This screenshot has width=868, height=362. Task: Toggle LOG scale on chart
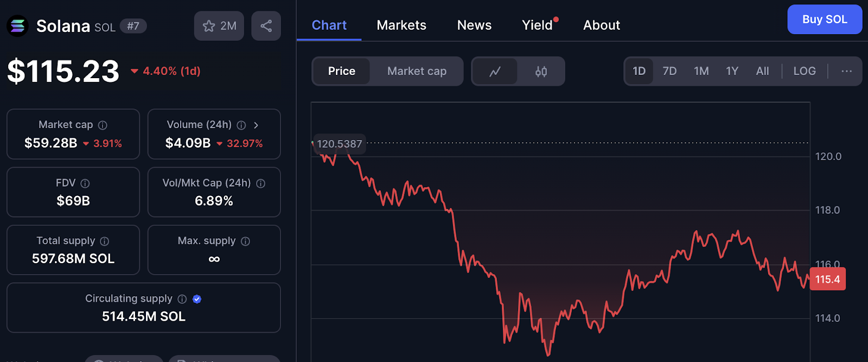point(804,71)
